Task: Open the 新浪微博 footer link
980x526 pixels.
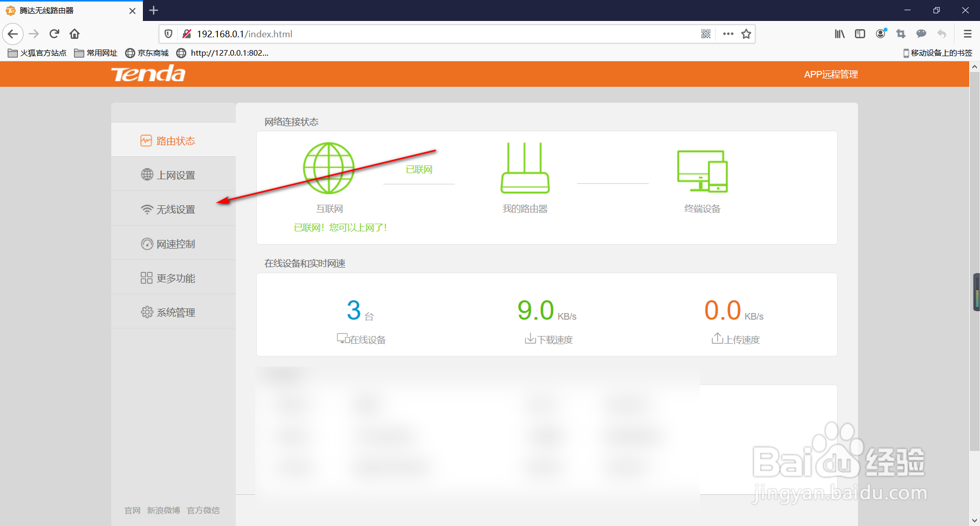Action: [163, 510]
